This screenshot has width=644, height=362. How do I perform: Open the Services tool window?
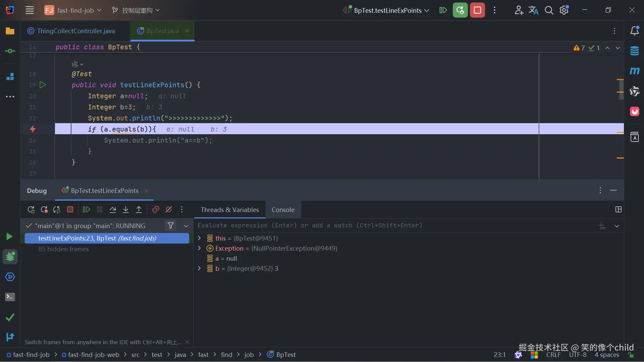10,277
